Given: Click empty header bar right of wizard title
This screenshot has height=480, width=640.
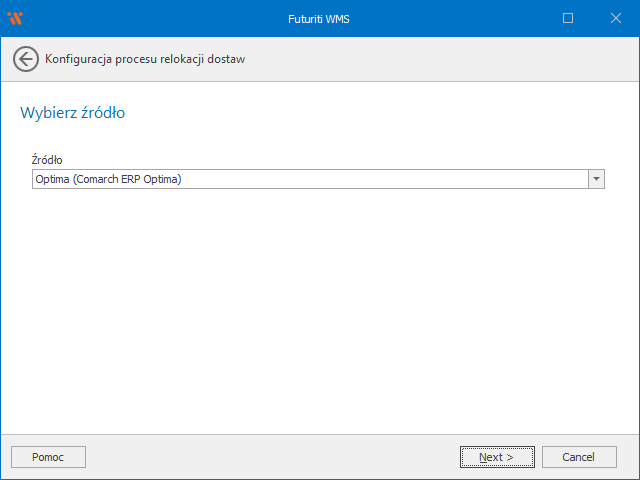Looking at the screenshot, I should tap(440, 59).
